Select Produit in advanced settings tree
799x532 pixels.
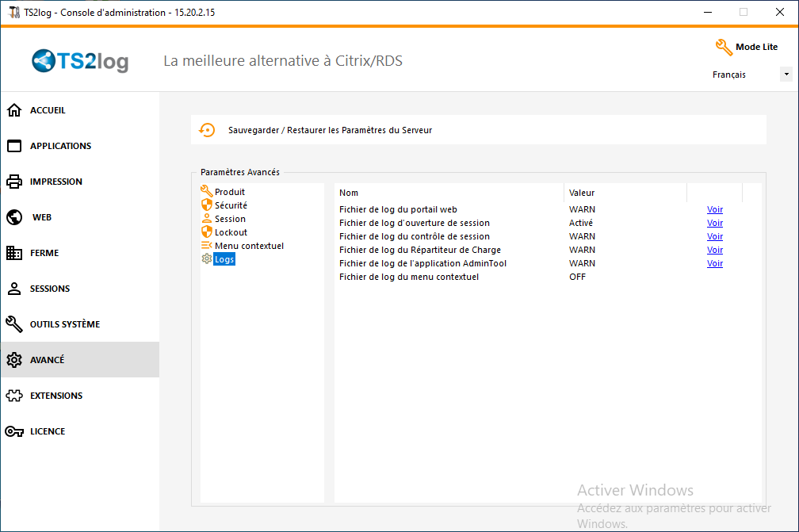pyautogui.click(x=229, y=192)
